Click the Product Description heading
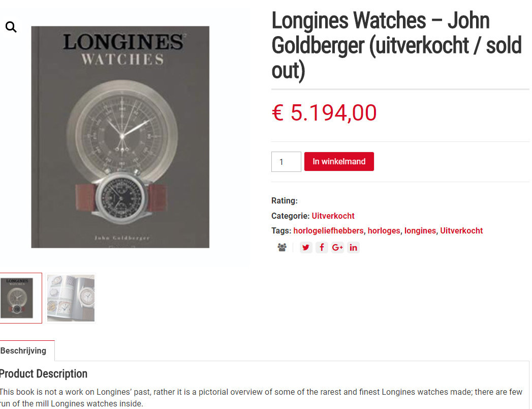The width and height of the screenshot is (532, 409). click(43, 374)
